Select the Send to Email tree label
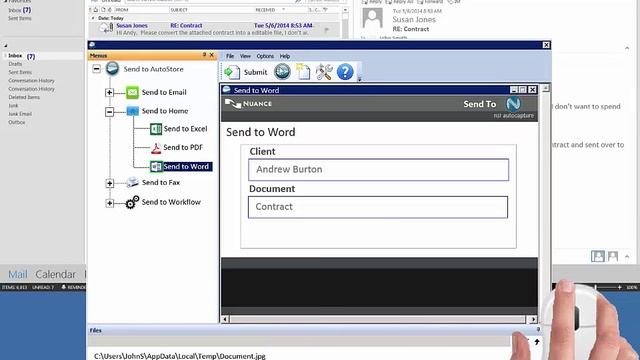Image resolution: width=640 pixels, height=360 pixels. pyautogui.click(x=164, y=92)
